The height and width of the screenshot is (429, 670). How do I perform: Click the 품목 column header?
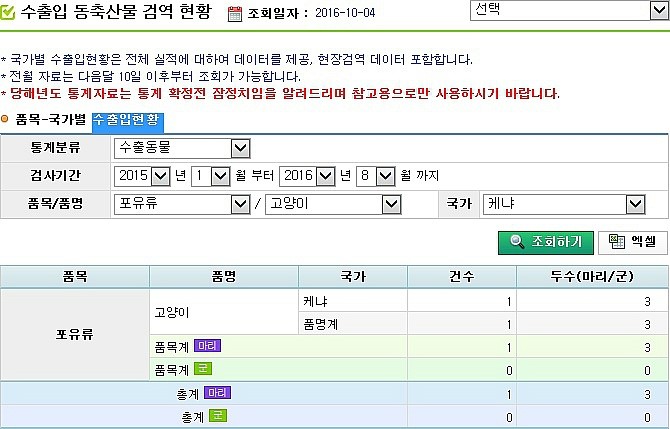pyautogui.click(x=75, y=276)
